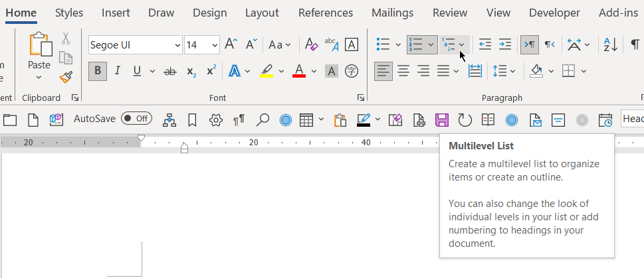Expand the table insert dropdown in quick toolbar
The width and height of the screenshot is (644, 278).
coord(321,119)
